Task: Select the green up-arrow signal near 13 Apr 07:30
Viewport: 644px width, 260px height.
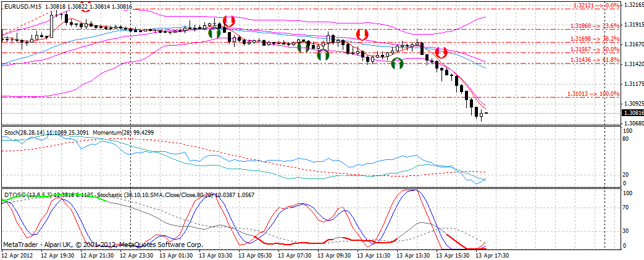Action: click(x=303, y=47)
